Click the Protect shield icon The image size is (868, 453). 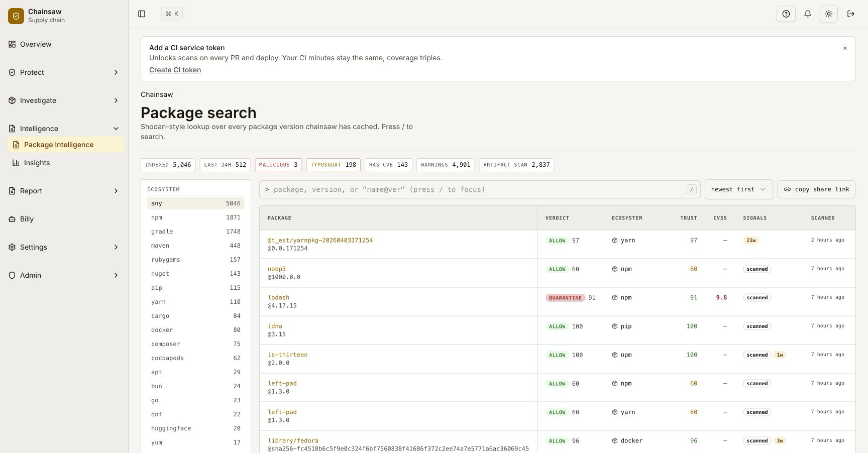click(12, 72)
